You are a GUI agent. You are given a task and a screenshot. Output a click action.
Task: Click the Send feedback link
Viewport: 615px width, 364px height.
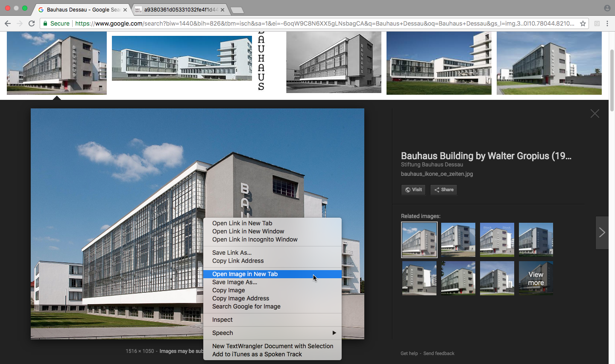coord(439,353)
